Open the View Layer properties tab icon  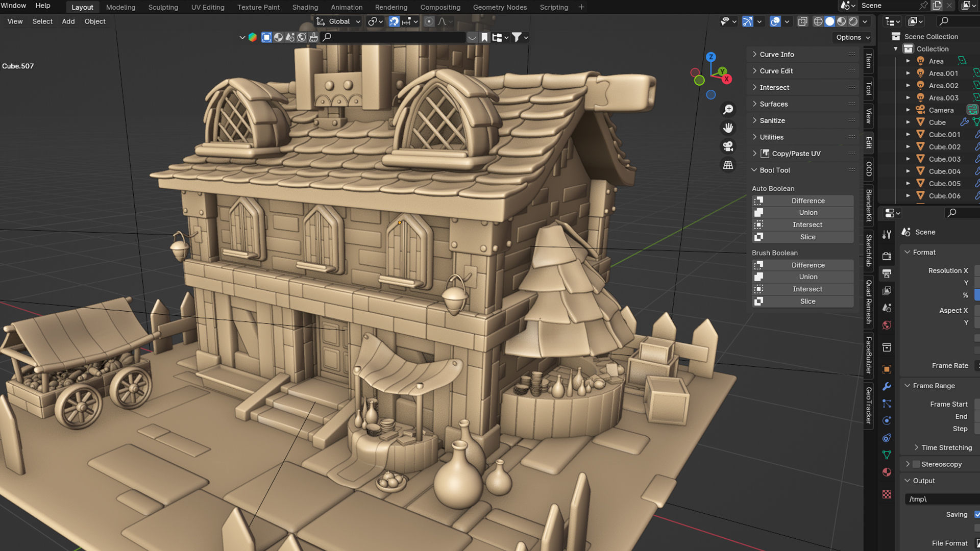887,291
